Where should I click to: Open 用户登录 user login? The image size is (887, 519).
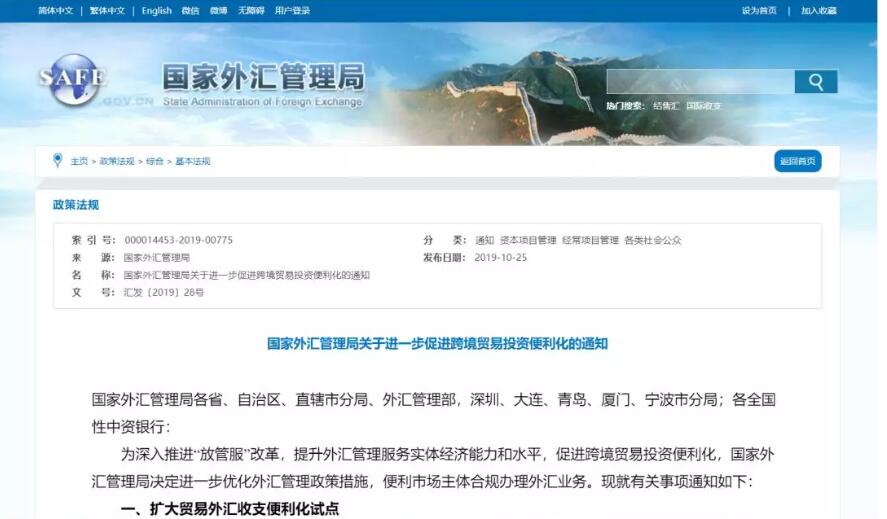292,10
